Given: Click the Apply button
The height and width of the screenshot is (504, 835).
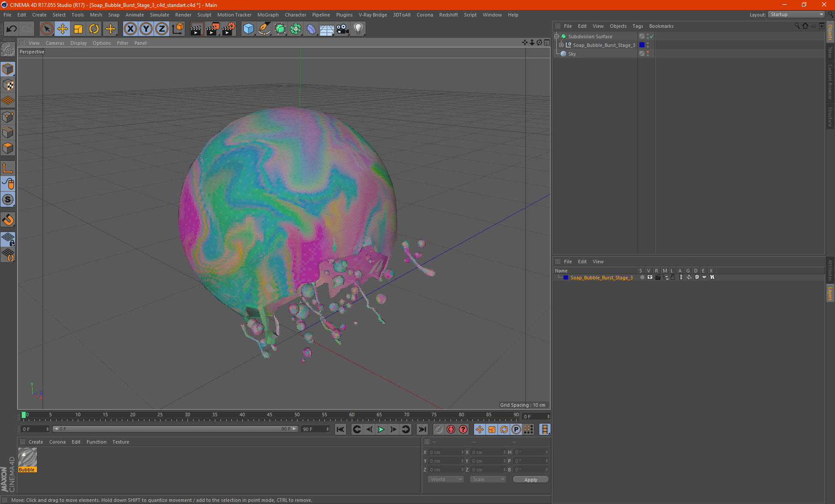Looking at the screenshot, I should coord(531,480).
